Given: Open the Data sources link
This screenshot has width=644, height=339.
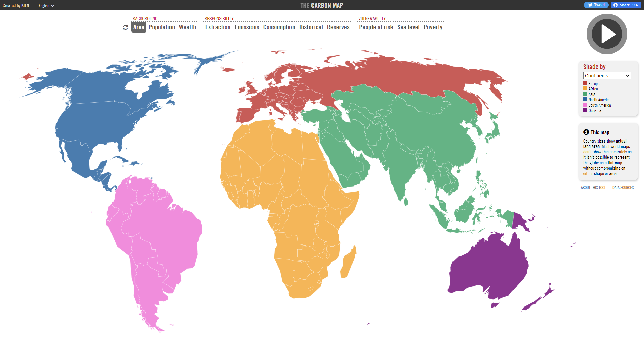Looking at the screenshot, I should point(623,188).
